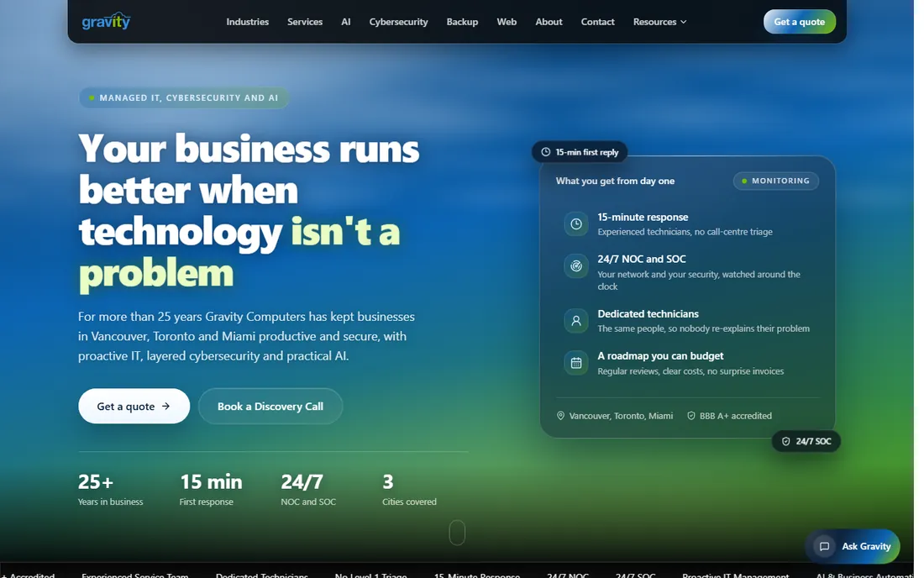The height and width of the screenshot is (578, 924).
Task: Click the header Get a quote button
Action: click(799, 22)
